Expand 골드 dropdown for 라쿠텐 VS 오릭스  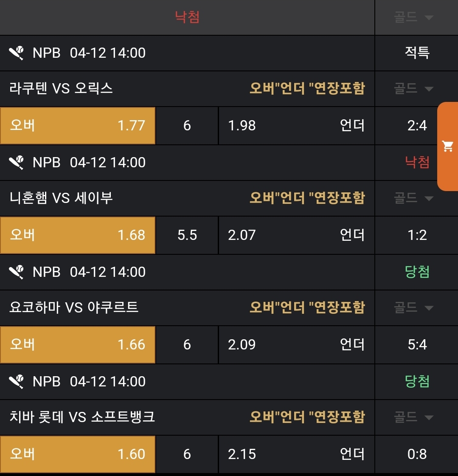pos(413,89)
